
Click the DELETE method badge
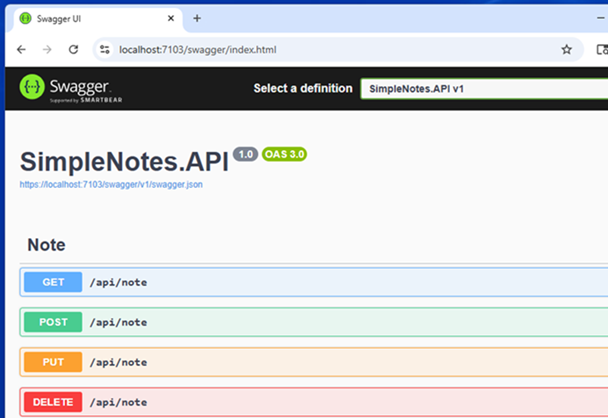pyautogui.click(x=53, y=402)
